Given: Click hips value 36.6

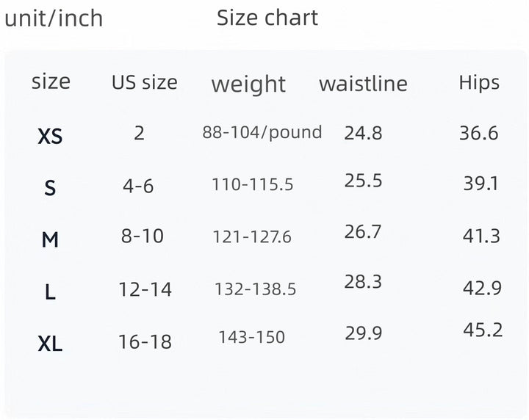Looking at the screenshot, I should [479, 133].
